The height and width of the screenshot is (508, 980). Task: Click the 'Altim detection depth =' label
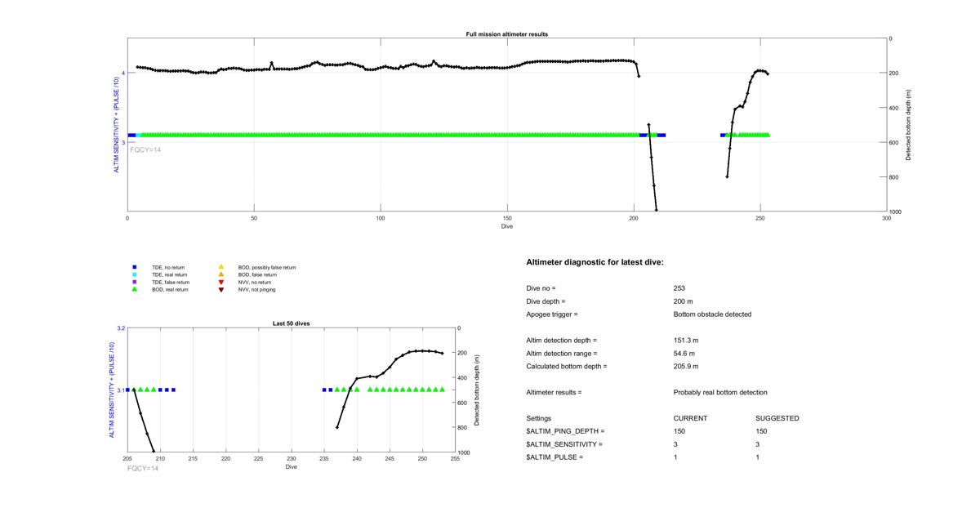click(562, 341)
